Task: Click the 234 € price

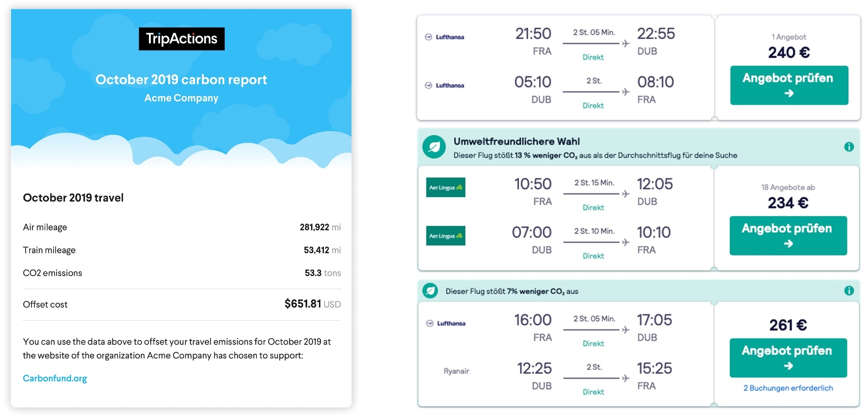Action: pos(788,203)
